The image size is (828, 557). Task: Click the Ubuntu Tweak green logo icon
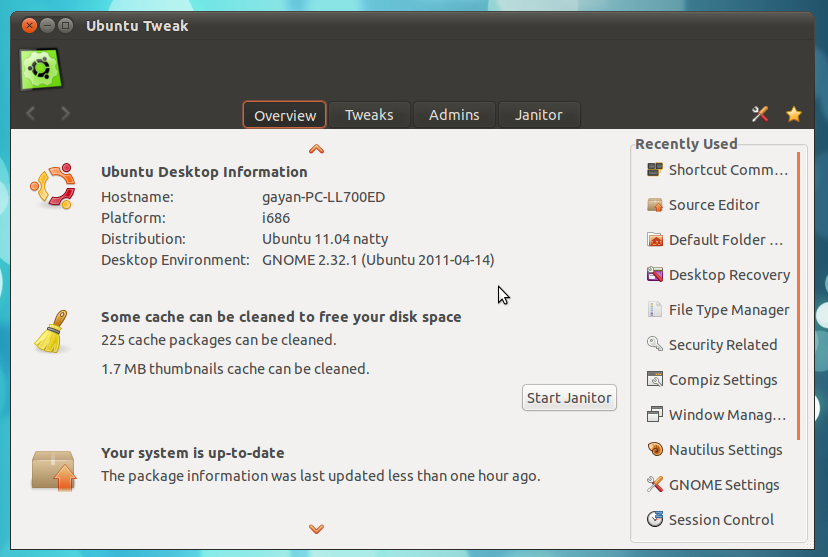(x=41, y=69)
